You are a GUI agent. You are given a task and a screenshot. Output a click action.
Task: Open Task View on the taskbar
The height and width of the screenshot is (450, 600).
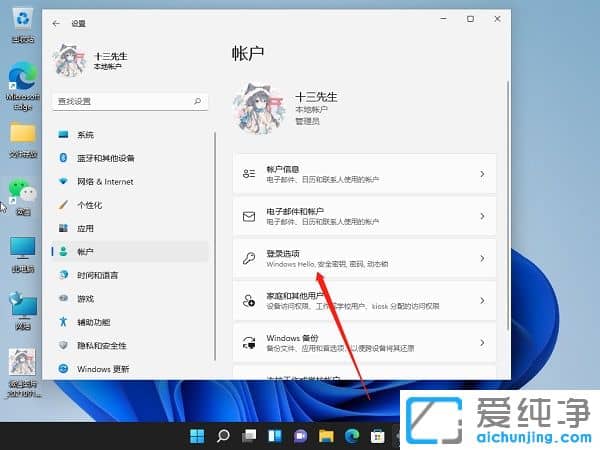249,436
